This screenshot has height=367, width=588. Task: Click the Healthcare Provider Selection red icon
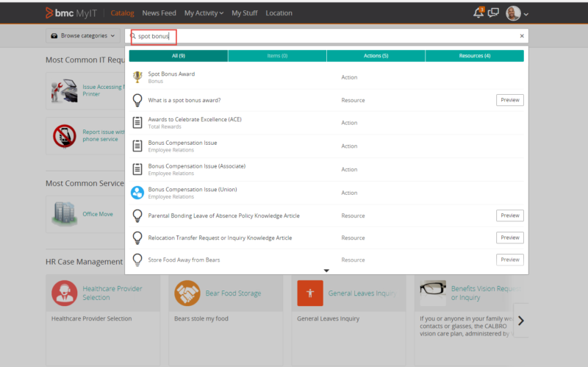tap(65, 293)
